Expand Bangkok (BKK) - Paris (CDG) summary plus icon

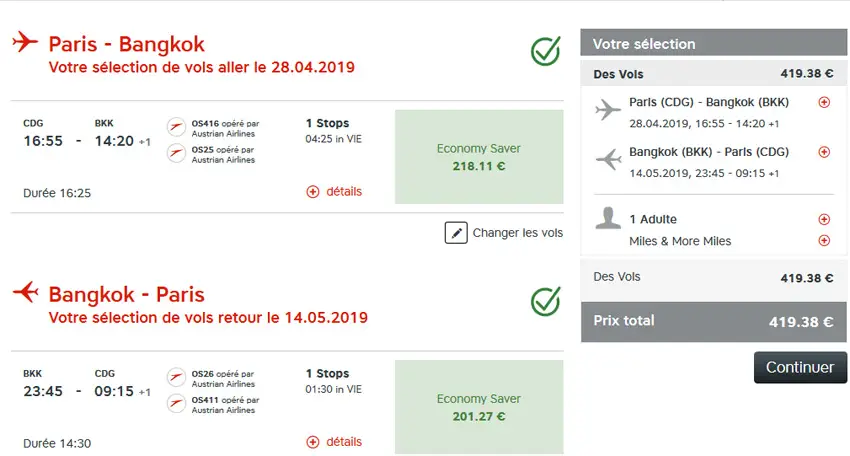coord(824,152)
